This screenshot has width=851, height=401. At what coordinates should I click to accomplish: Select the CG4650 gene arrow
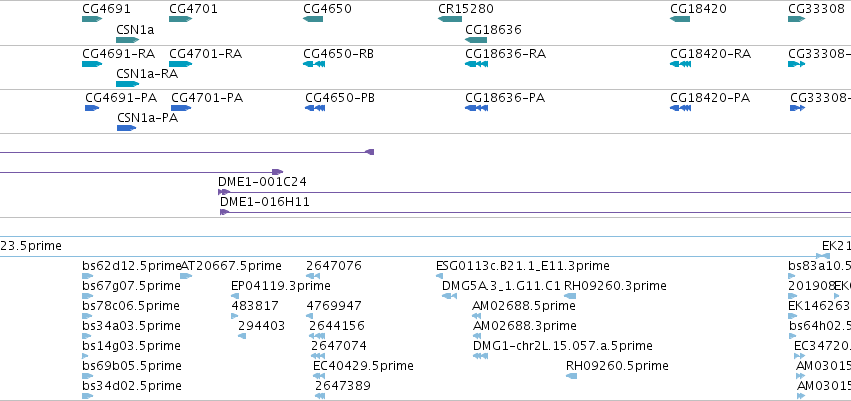click(313, 19)
